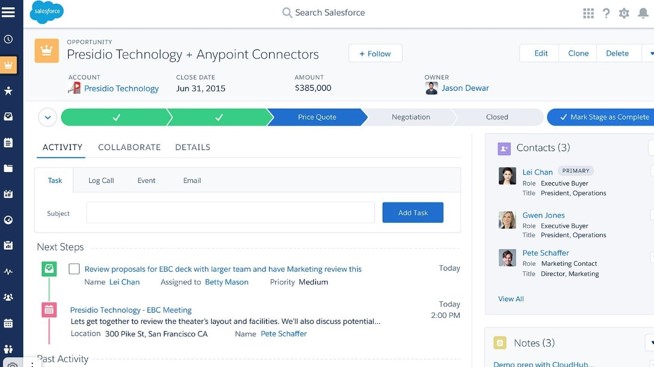Focus the task Subject input field

pyautogui.click(x=230, y=213)
